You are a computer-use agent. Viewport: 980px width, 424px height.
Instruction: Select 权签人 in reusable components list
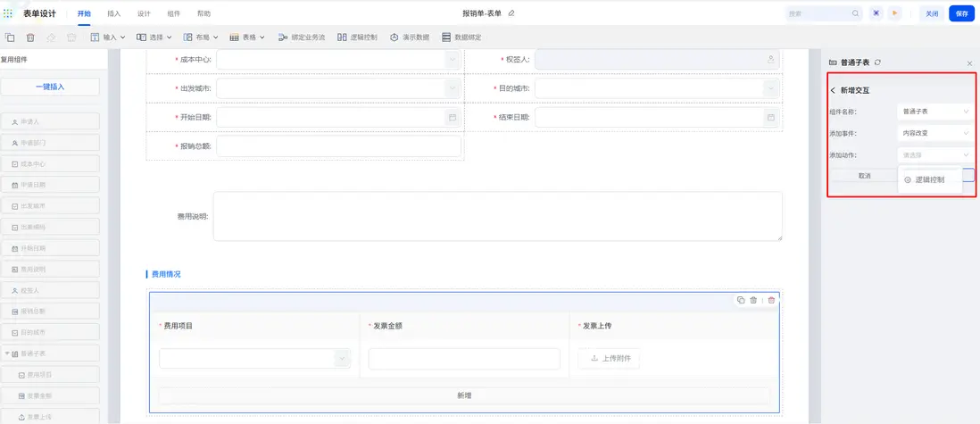click(x=50, y=291)
